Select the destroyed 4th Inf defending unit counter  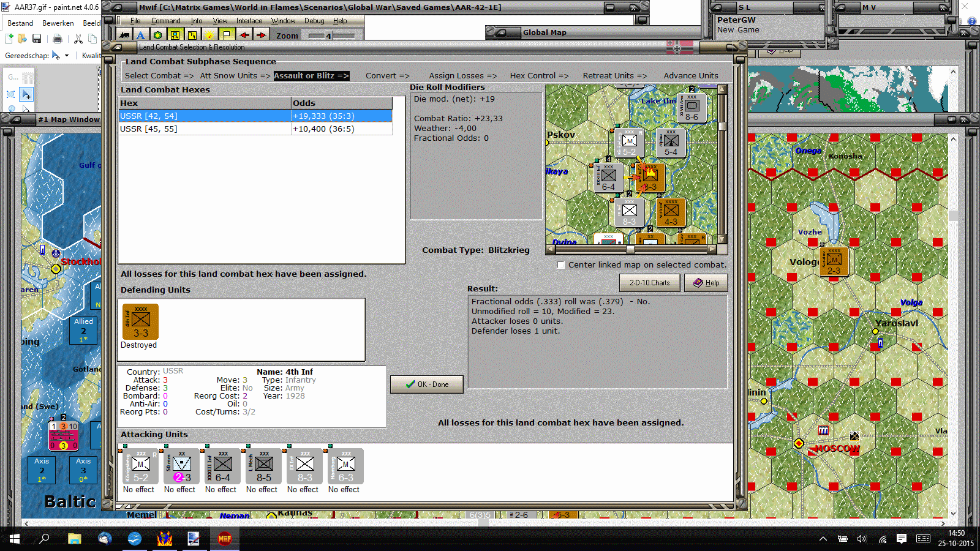coord(141,321)
